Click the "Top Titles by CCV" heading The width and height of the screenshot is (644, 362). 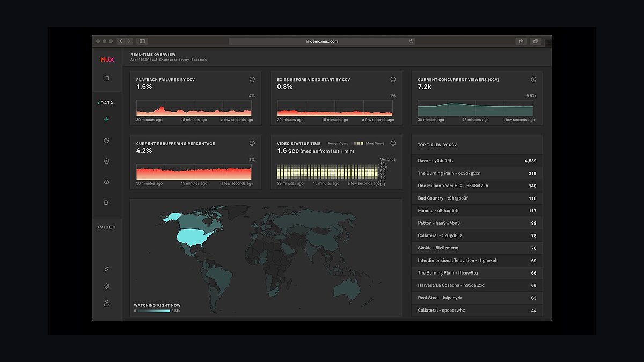click(437, 145)
